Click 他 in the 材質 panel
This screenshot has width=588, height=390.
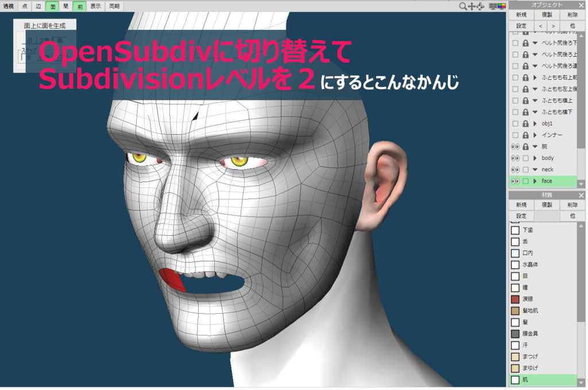pos(572,216)
